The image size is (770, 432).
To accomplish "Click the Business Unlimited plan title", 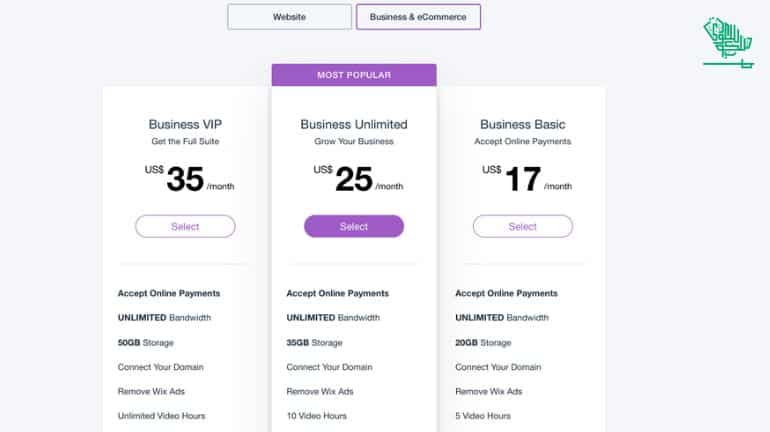I will [354, 124].
